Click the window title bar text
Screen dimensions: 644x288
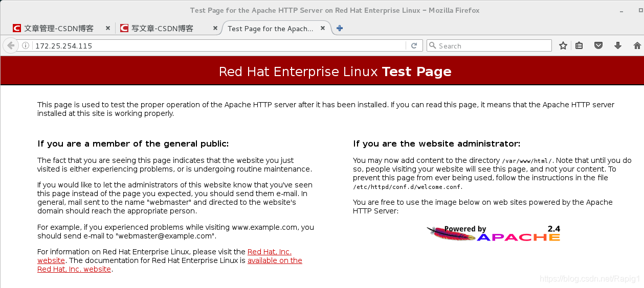pyautogui.click(x=335, y=10)
